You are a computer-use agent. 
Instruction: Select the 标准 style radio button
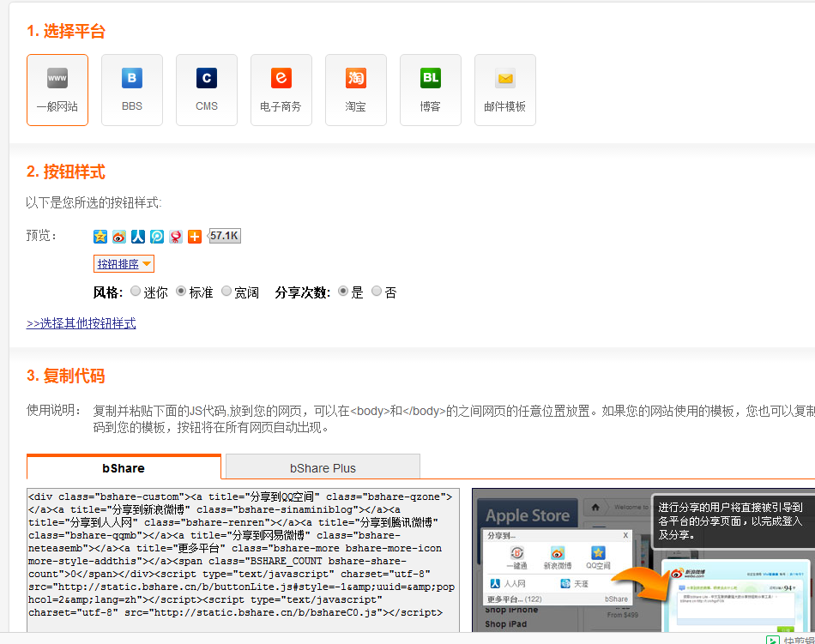pos(181,291)
